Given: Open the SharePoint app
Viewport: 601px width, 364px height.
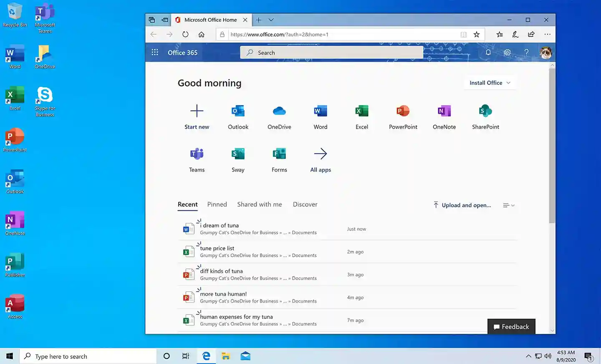Looking at the screenshot, I should tap(485, 111).
